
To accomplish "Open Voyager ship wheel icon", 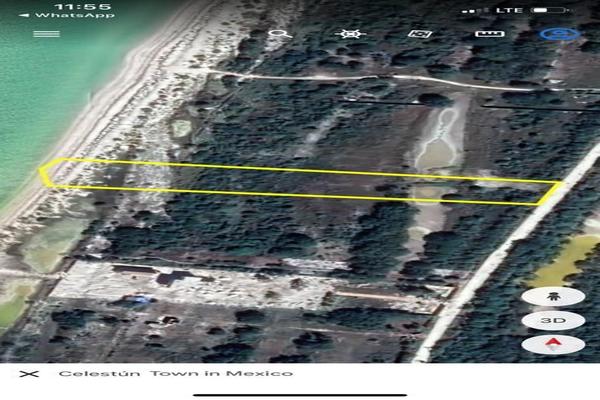I will click(x=350, y=35).
